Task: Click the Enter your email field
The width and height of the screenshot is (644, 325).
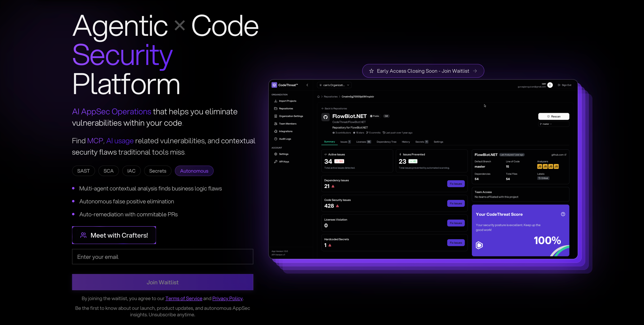Action: click(162, 257)
